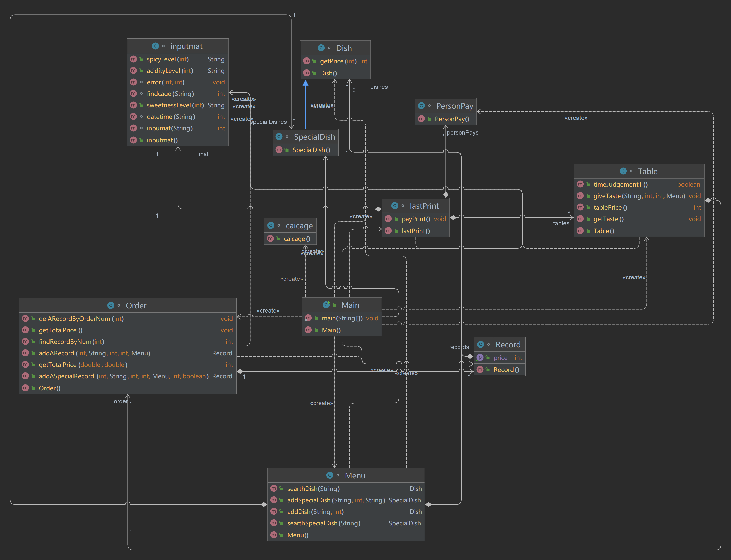Click the addSpecialDish method in Menu
731x560 pixels.
coord(336,500)
